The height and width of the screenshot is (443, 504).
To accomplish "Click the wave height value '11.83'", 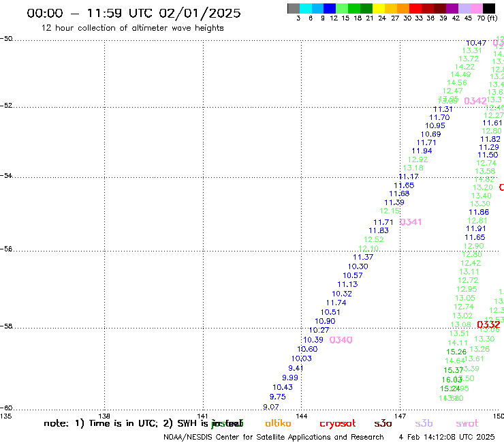I will 379,230.
